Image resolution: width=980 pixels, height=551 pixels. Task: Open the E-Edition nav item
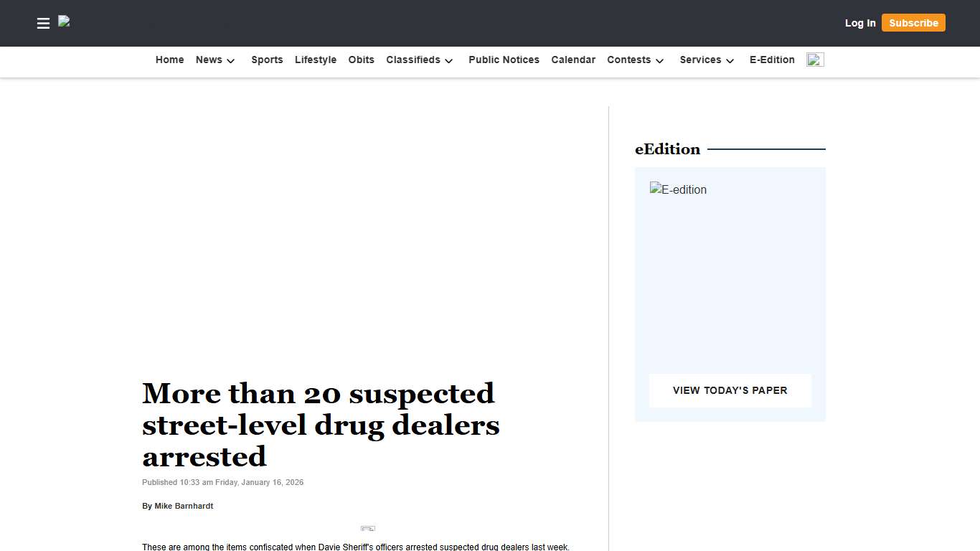coord(771,60)
